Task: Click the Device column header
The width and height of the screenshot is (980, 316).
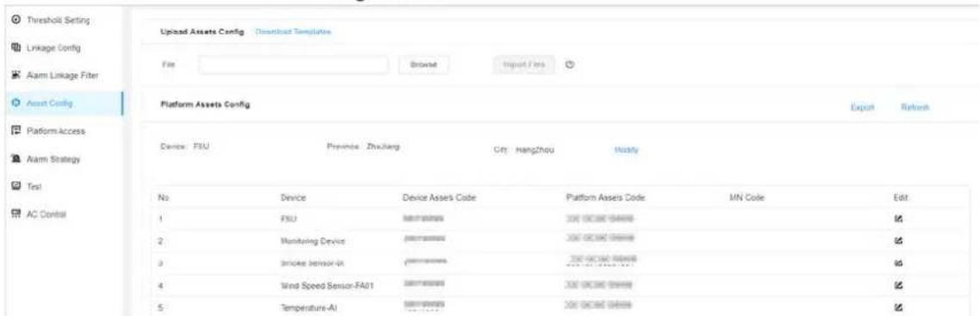Action: (293, 197)
